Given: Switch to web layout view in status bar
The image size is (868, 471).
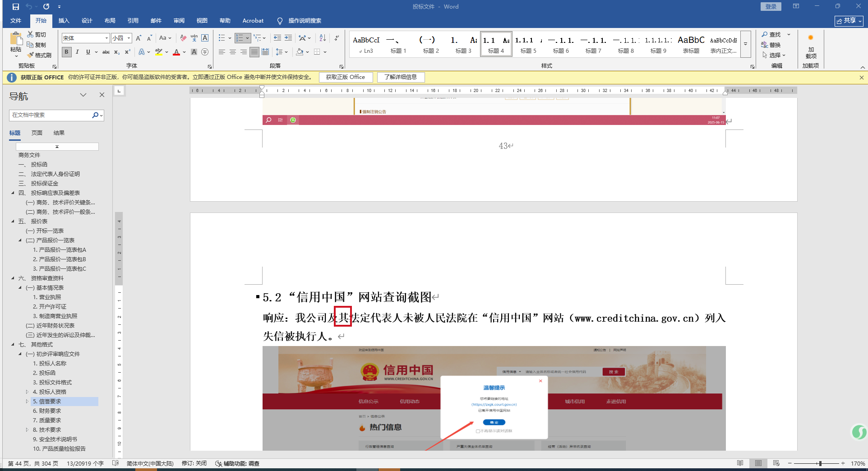Looking at the screenshot, I should [776, 463].
